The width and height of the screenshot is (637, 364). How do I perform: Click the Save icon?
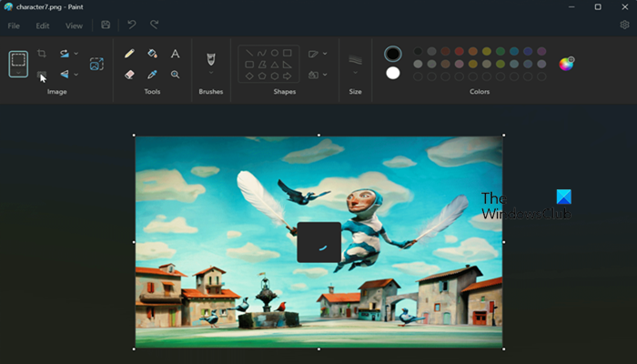(106, 25)
